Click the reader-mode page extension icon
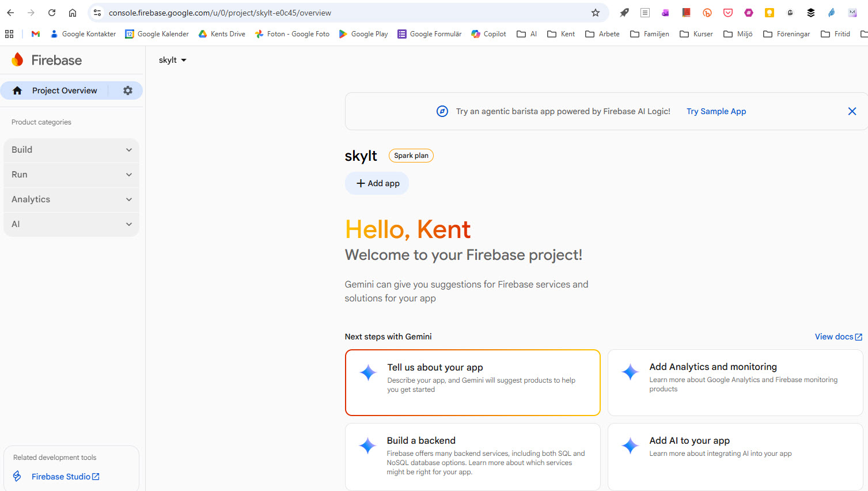 (x=645, y=13)
